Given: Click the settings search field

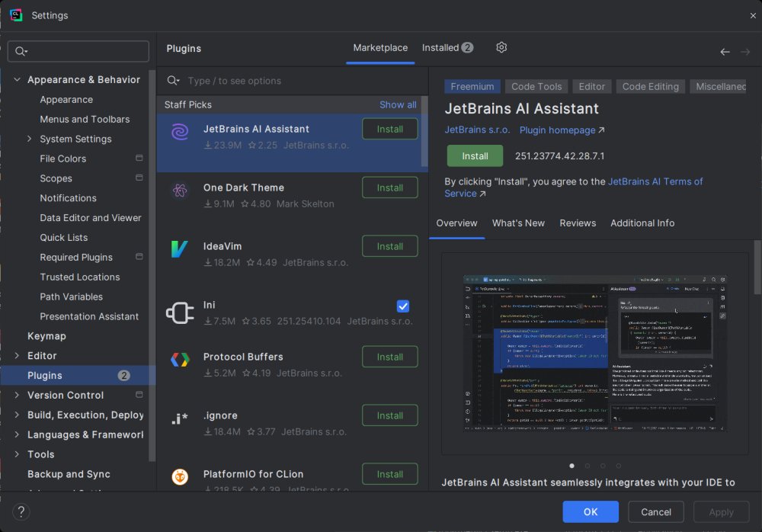Looking at the screenshot, I should [x=78, y=51].
